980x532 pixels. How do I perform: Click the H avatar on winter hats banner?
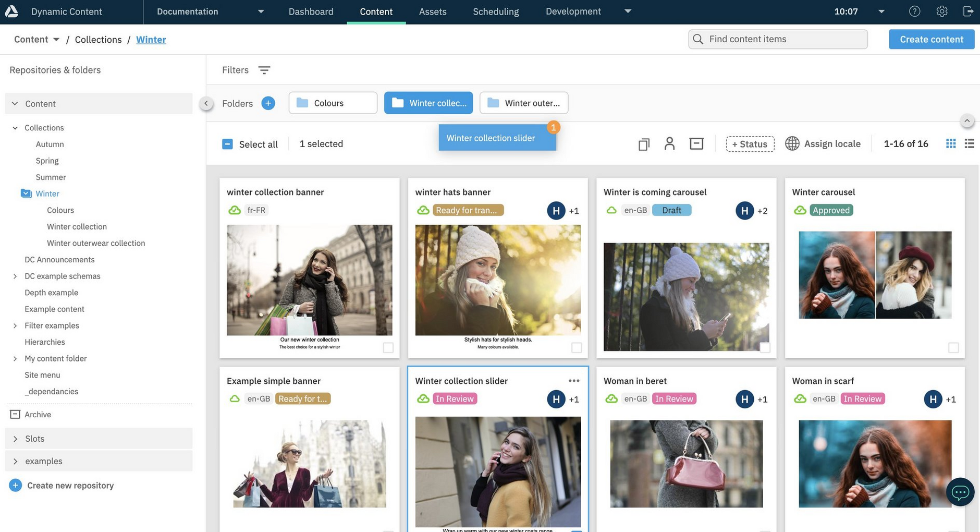(556, 211)
